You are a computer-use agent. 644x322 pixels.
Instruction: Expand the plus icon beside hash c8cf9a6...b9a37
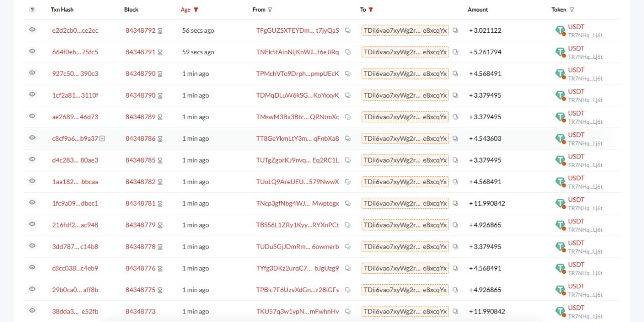coord(102,138)
